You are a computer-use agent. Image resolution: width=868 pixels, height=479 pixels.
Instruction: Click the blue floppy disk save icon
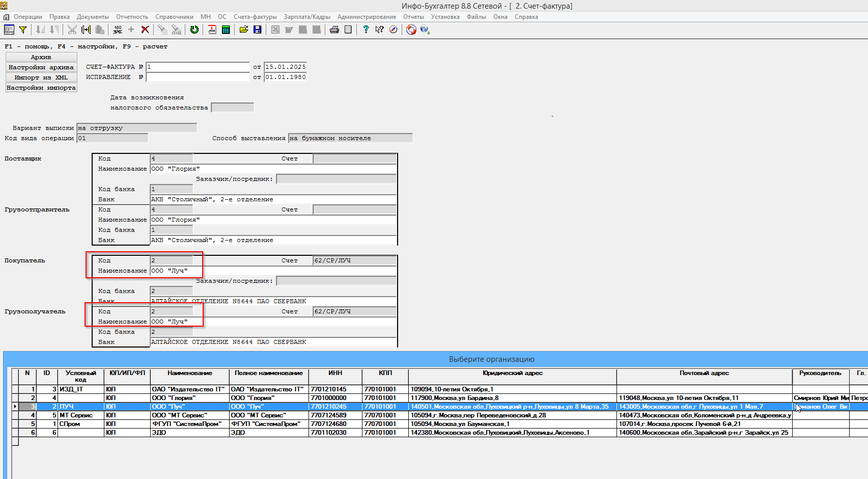[258, 30]
